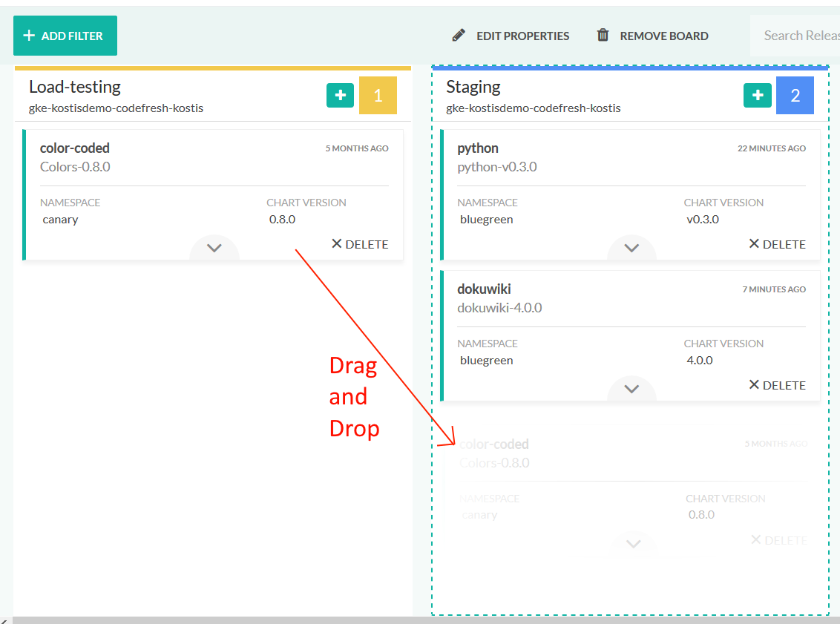Viewport: 840px width, 624px height.
Task: Delete the python release
Action: [777, 244]
